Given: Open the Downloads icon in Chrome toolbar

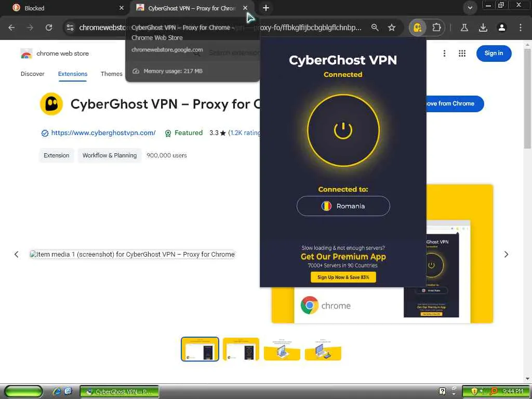Looking at the screenshot, I should [x=483, y=28].
